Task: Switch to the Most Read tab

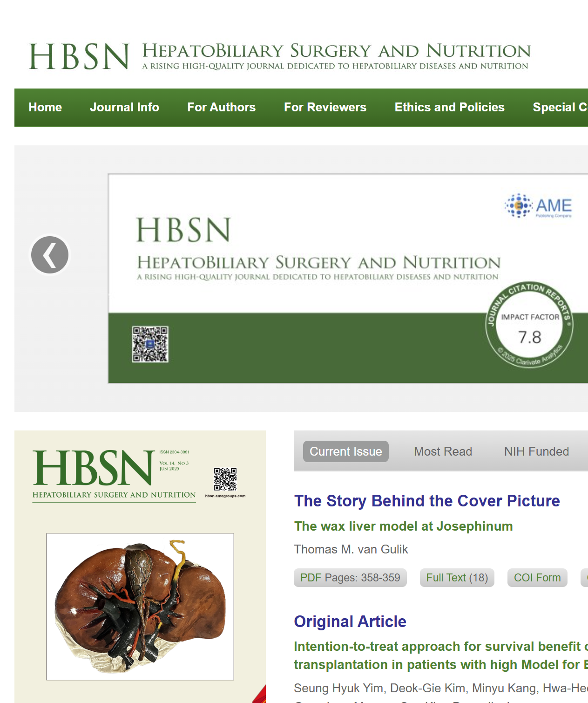Action: click(x=443, y=451)
